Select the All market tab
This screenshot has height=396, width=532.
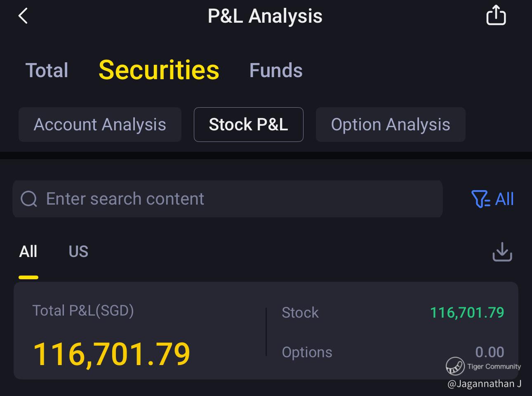(28, 252)
